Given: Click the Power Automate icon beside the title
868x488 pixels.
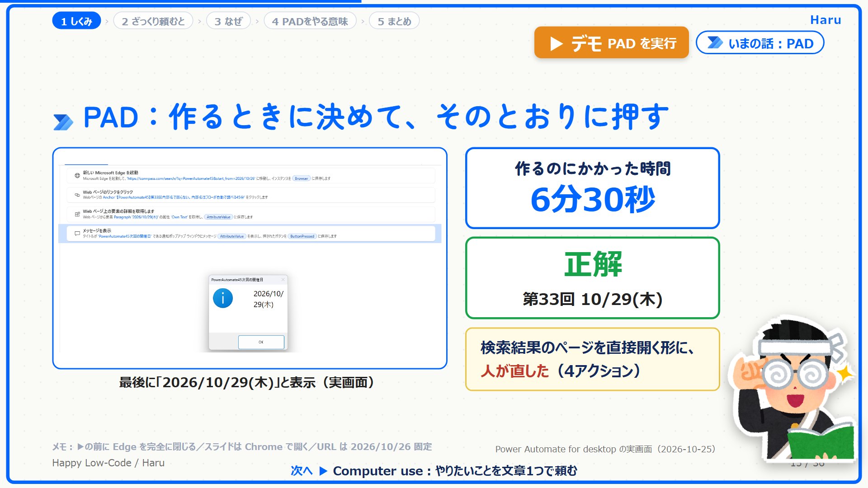Looking at the screenshot, I should click(63, 122).
